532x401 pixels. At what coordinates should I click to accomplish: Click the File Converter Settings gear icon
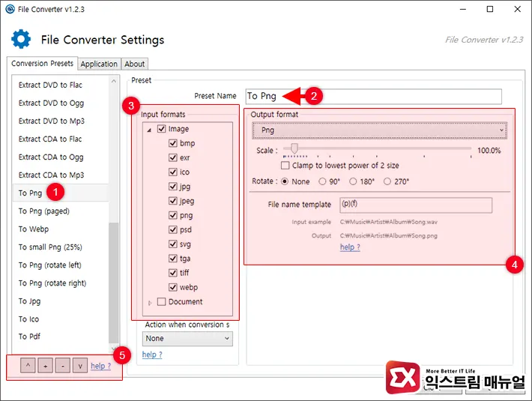tap(21, 40)
